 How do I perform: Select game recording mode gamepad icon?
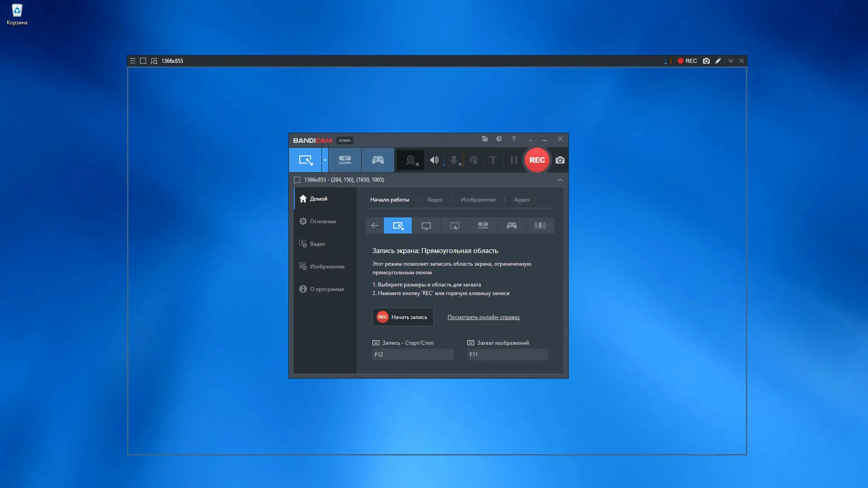[x=377, y=160]
